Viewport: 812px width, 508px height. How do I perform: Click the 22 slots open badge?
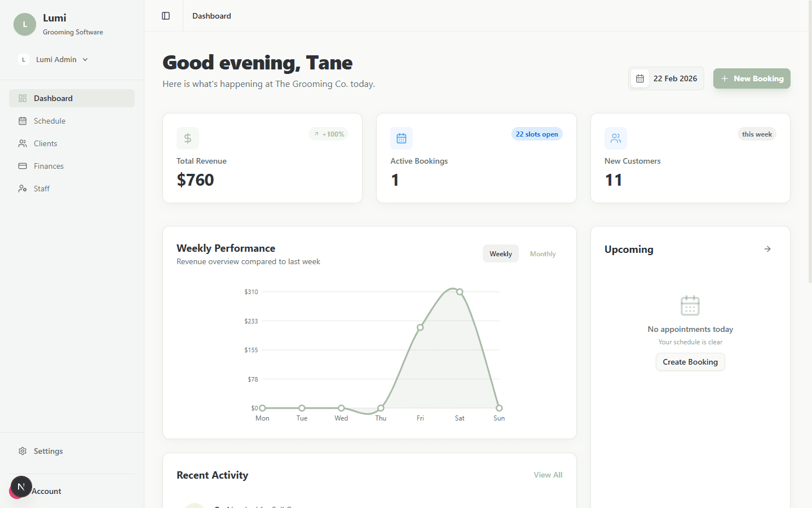536,134
